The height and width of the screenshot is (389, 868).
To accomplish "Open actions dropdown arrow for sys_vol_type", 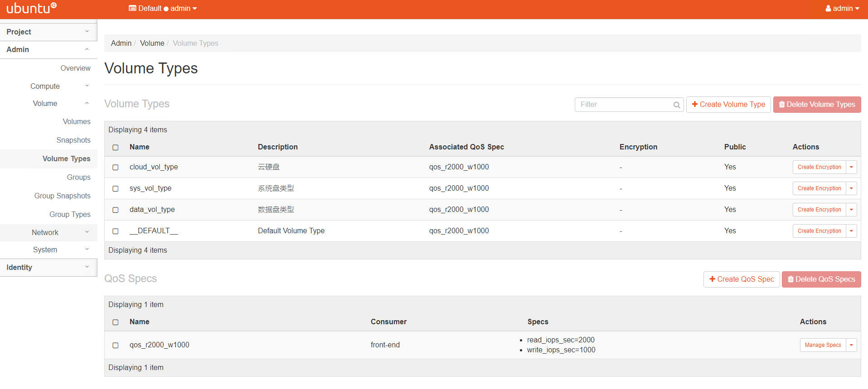I will click(851, 188).
